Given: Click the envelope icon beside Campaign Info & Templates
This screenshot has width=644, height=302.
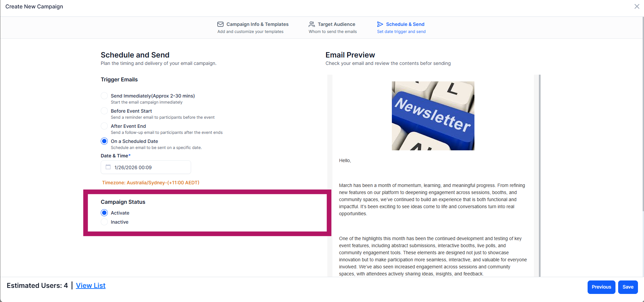Looking at the screenshot, I should point(220,24).
